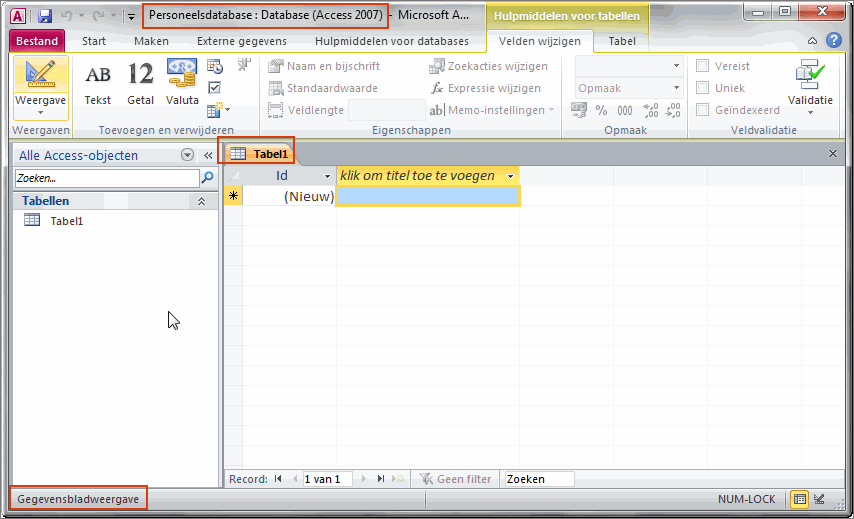The height and width of the screenshot is (519, 854).
Task: Apply the 000 thousands separator format
Action: click(625, 111)
